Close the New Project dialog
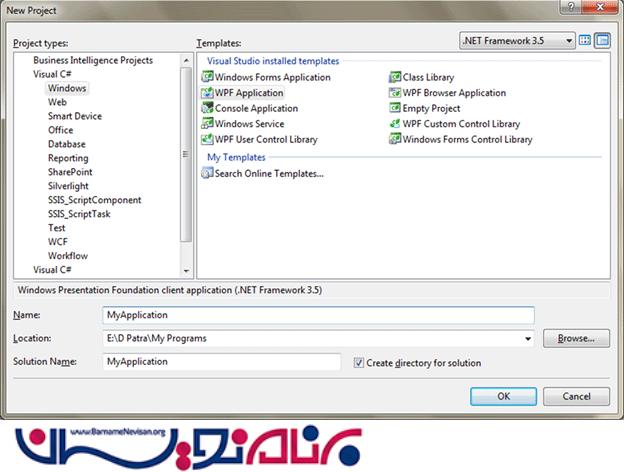Viewport: 624px width, 472px height. [601, 7]
